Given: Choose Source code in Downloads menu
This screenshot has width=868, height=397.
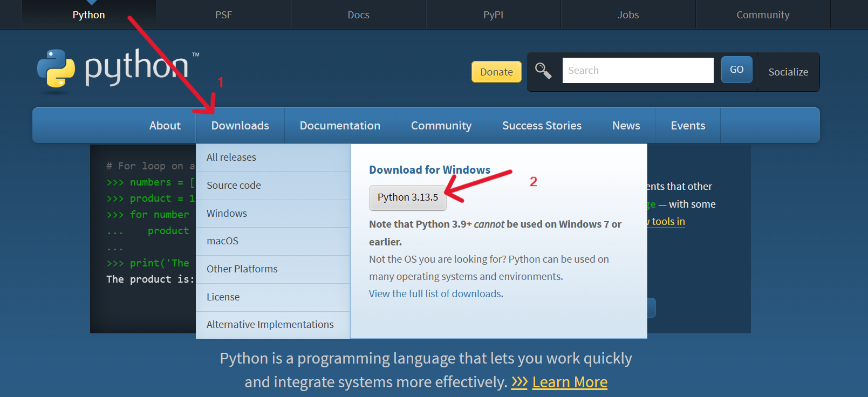Looking at the screenshot, I should (234, 186).
